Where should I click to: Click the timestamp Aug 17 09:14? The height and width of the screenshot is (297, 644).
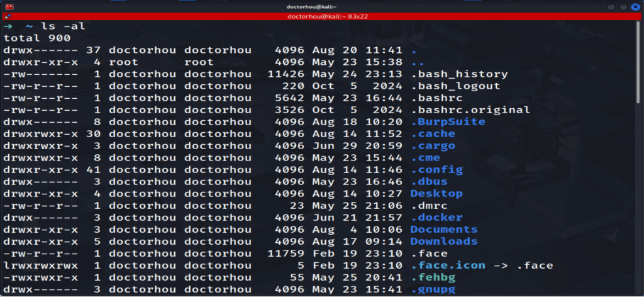[357, 241]
